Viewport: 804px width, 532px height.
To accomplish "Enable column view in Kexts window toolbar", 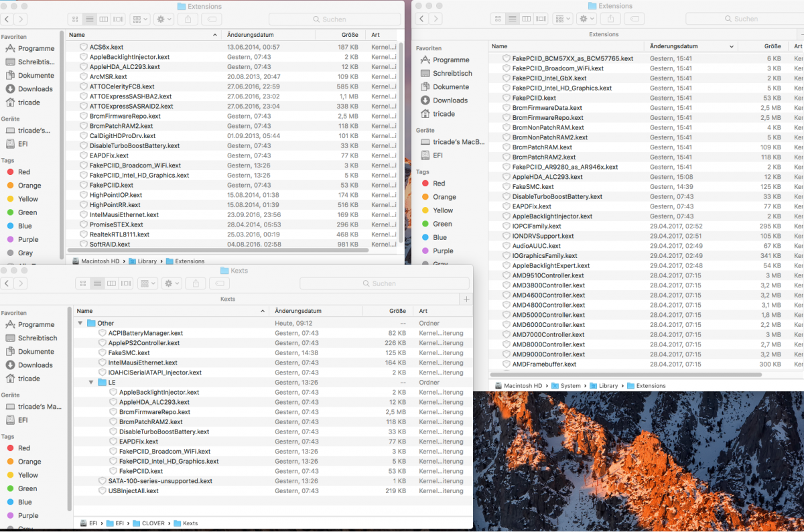I will coord(112,283).
